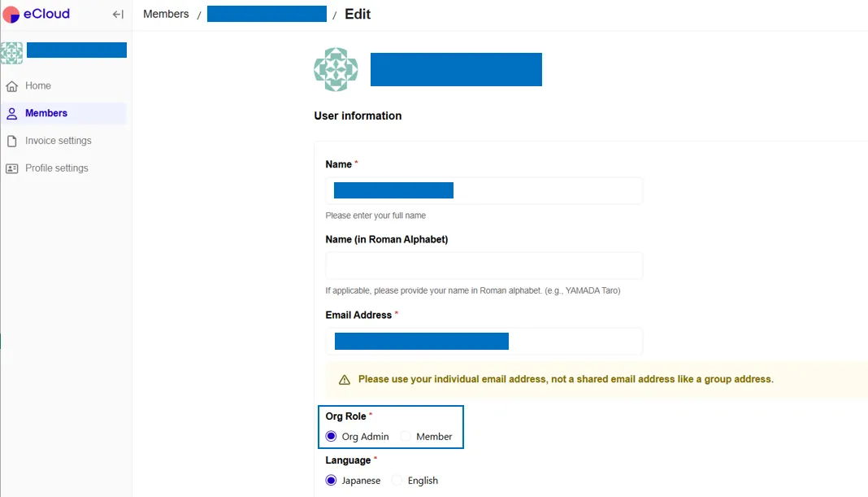Image resolution: width=868 pixels, height=497 pixels.
Task: Open Profile settings via the ID card icon
Action: [x=13, y=168]
